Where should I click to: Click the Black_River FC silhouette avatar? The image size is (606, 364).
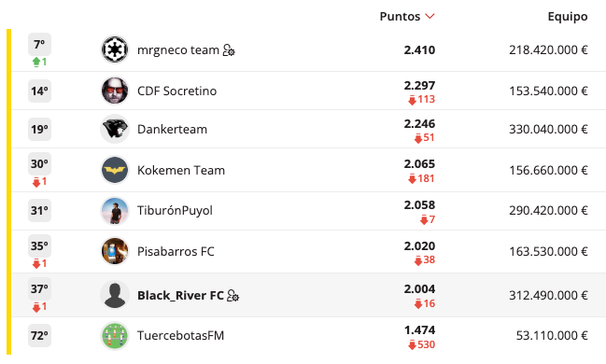click(115, 295)
